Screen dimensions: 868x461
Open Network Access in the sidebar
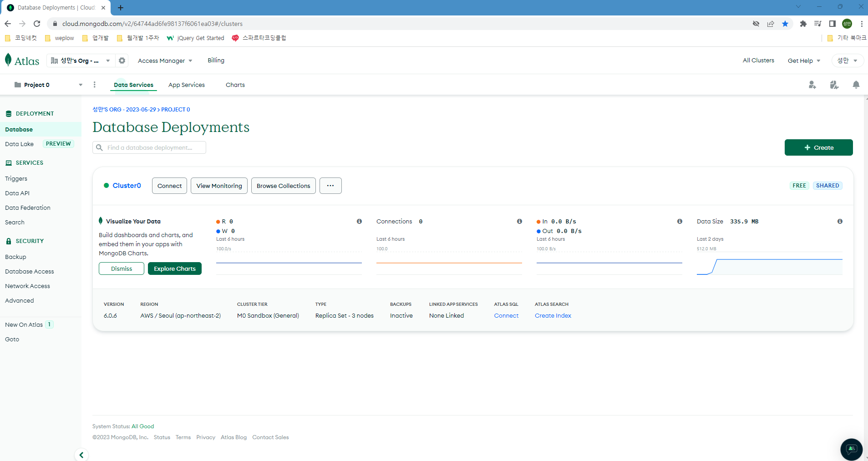tap(27, 286)
